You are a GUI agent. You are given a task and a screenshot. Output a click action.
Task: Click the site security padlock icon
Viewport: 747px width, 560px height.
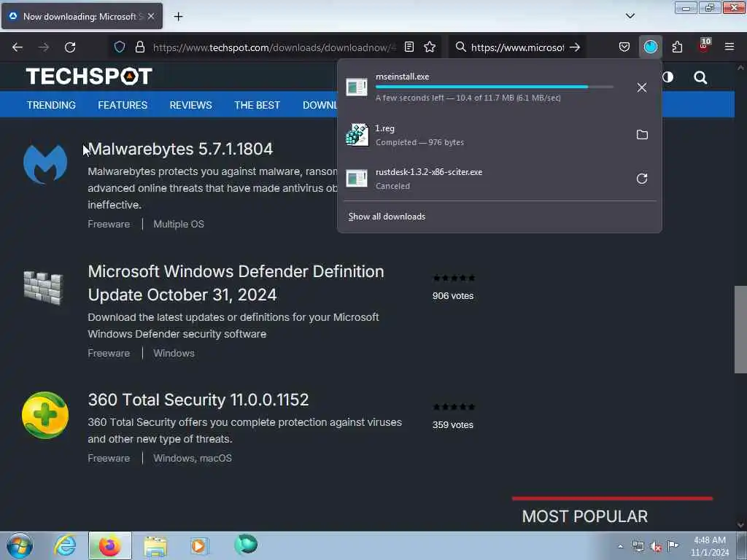(x=139, y=47)
